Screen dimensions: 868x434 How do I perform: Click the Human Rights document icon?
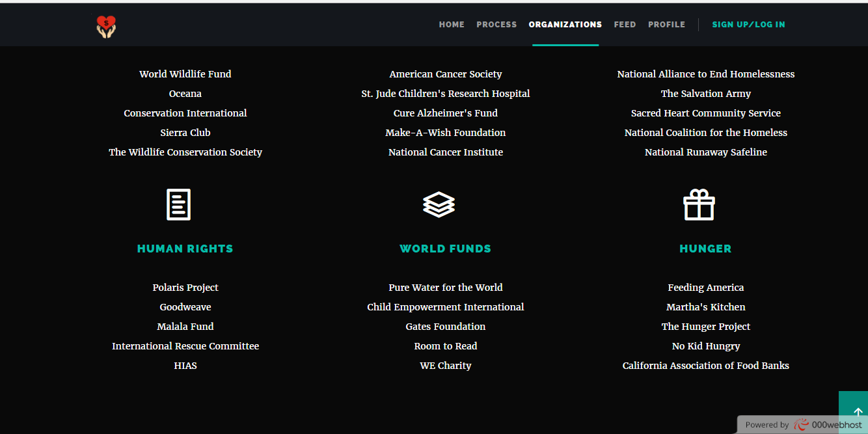[179, 204]
